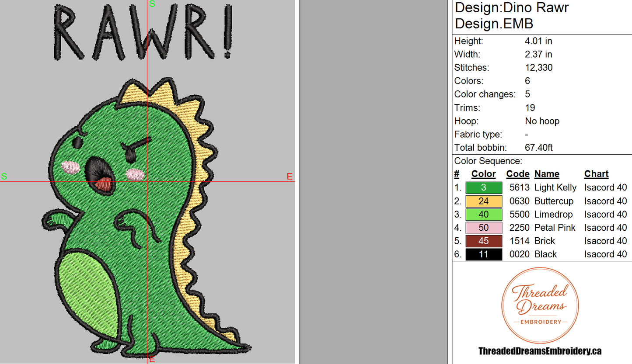Screen dimensions: 632x364
Task: Click the trims value '19'
Action: click(x=530, y=107)
